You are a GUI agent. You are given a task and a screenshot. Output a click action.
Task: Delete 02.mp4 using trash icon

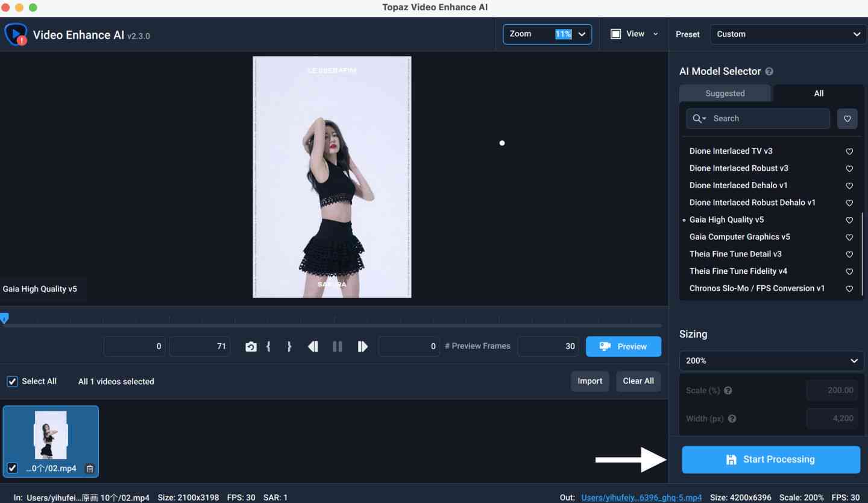89,469
